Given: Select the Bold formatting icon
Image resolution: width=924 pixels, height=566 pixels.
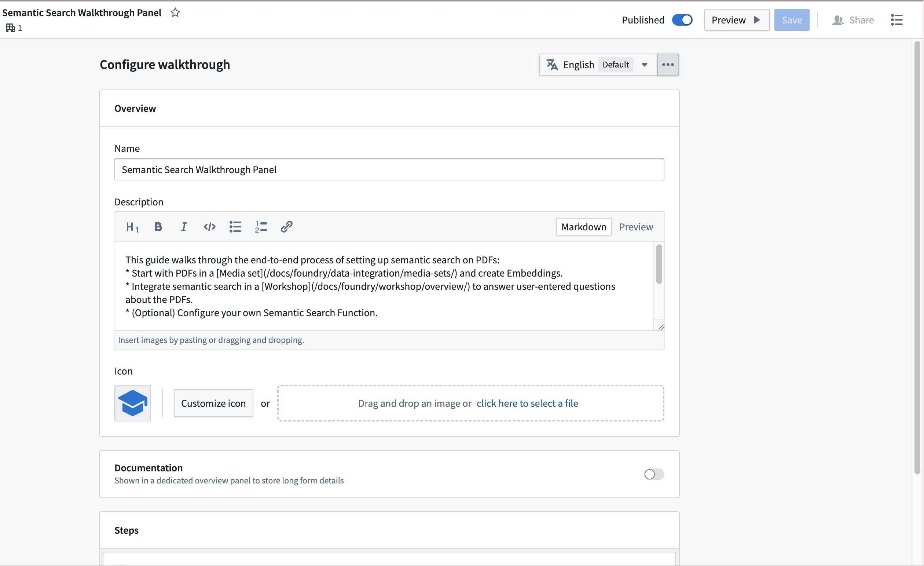Looking at the screenshot, I should (x=158, y=227).
